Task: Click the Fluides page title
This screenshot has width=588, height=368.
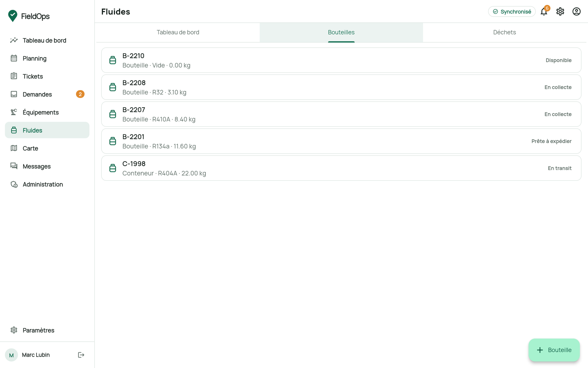Action: click(116, 12)
